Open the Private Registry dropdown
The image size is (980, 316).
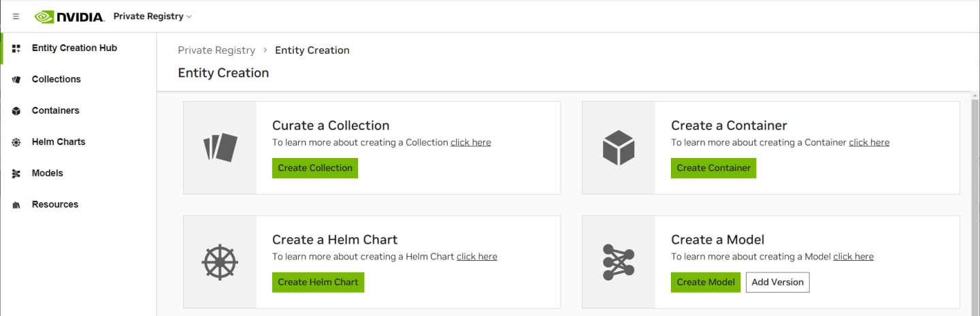pyautogui.click(x=152, y=16)
